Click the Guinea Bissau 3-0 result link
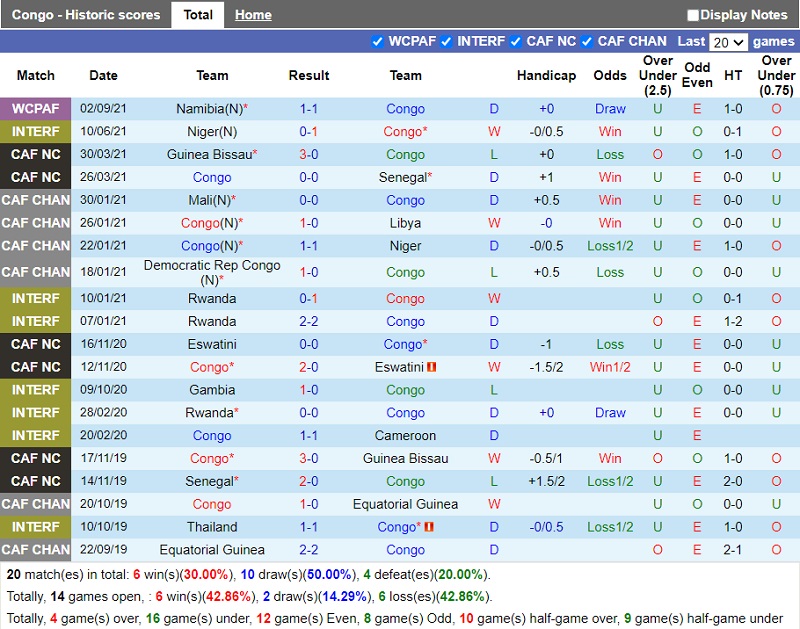The image size is (800, 629). coord(309,155)
